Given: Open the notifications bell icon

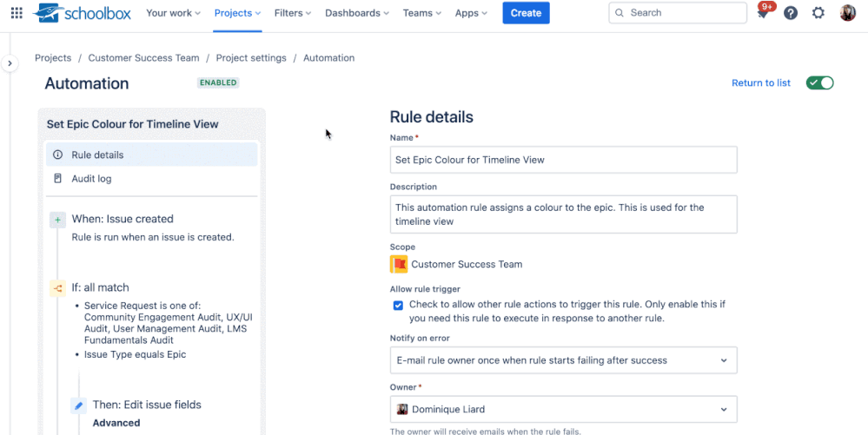Looking at the screenshot, I should [x=764, y=13].
